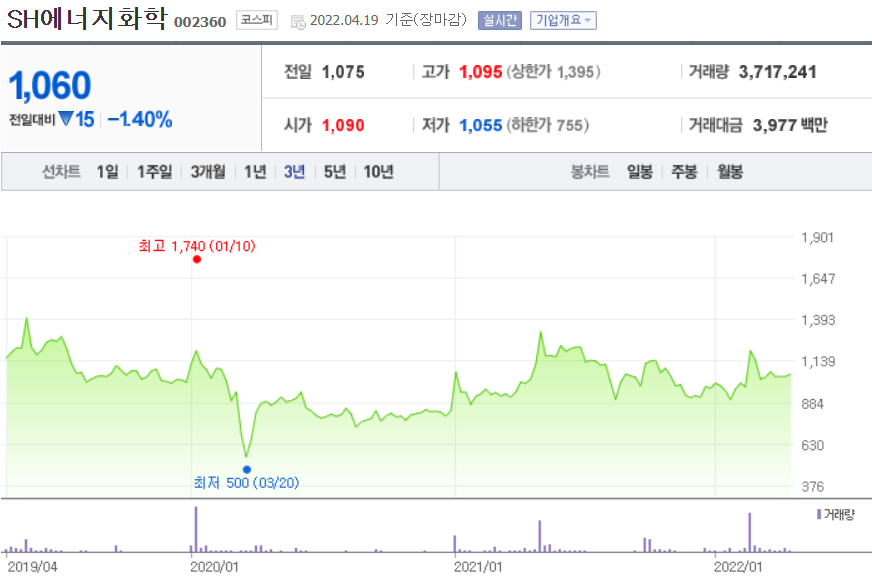Click the 거래대금 value 3,977 백만
This screenshot has height=585, width=872.
(x=790, y=125)
